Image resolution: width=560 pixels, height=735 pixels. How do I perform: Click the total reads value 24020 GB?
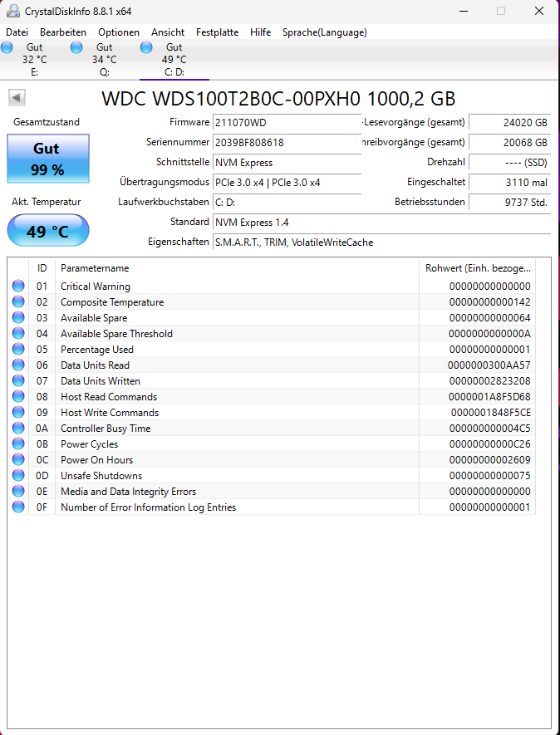pyautogui.click(x=509, y=123)
